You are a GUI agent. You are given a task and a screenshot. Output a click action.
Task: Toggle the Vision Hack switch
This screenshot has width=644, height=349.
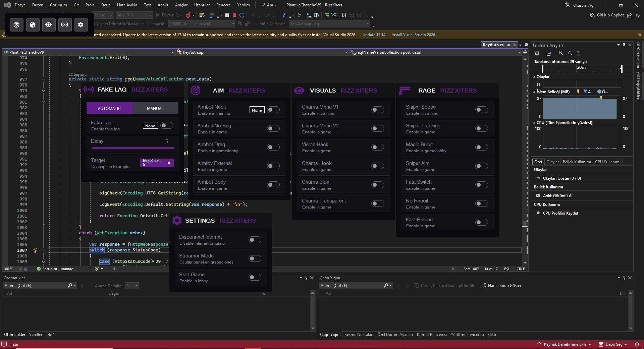tap(378, 147)
